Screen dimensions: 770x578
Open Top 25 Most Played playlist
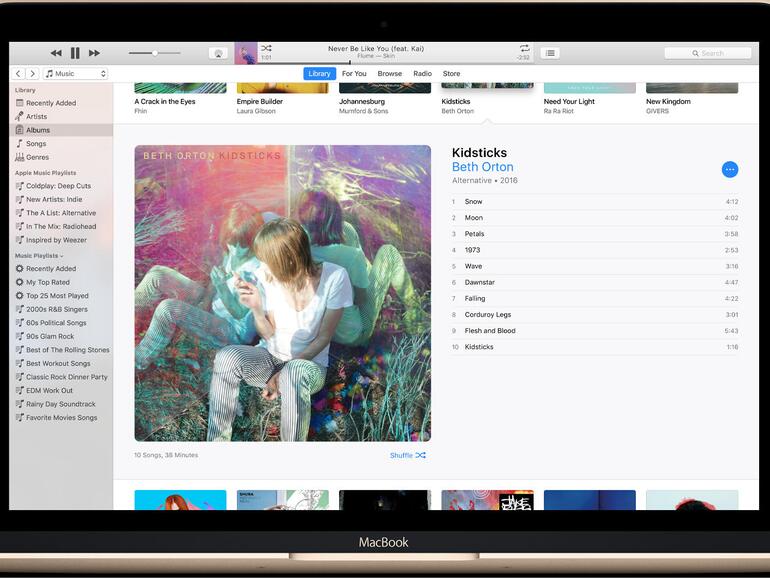pos(61,296)
